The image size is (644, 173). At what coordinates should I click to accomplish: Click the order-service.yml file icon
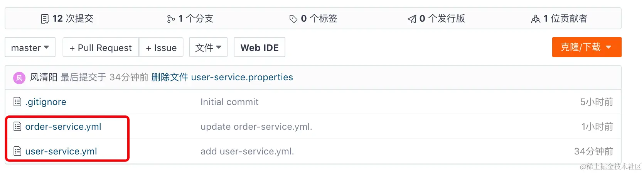(17, 127)
